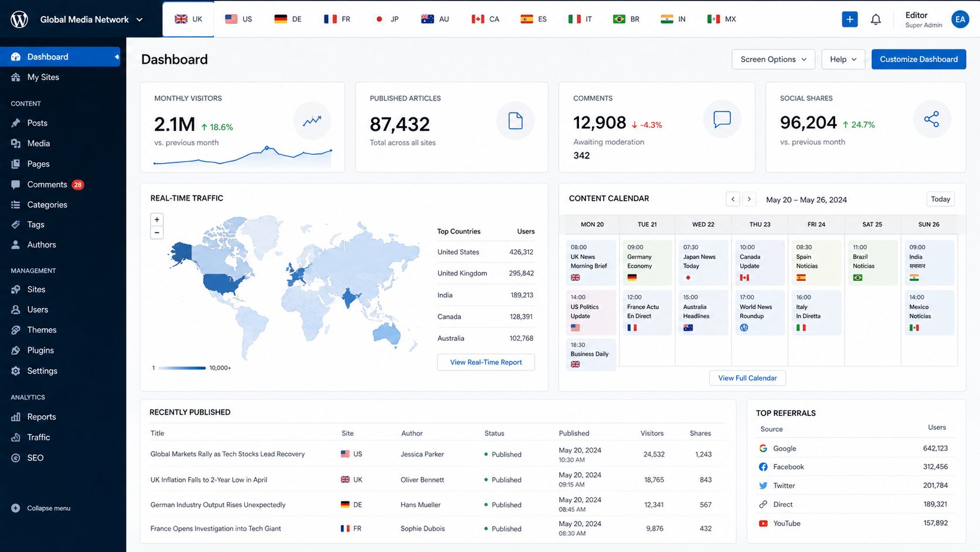Click the monthly visitors sparkline chart
980x552 pixels.
[243, 156]
